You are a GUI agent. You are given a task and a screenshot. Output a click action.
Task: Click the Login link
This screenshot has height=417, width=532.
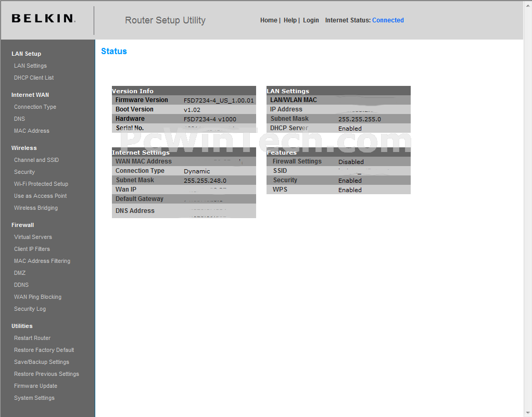pyautogui.click(x=311, y=20)
